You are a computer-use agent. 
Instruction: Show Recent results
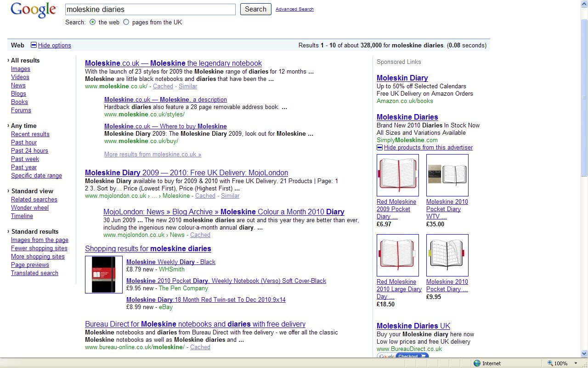tap(30, 134)
